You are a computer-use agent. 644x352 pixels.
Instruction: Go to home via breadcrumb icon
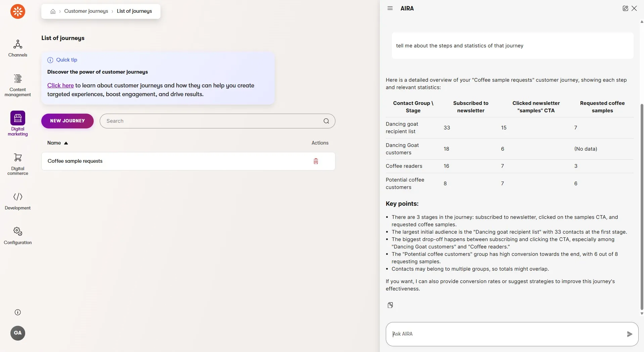click(53, 11)
